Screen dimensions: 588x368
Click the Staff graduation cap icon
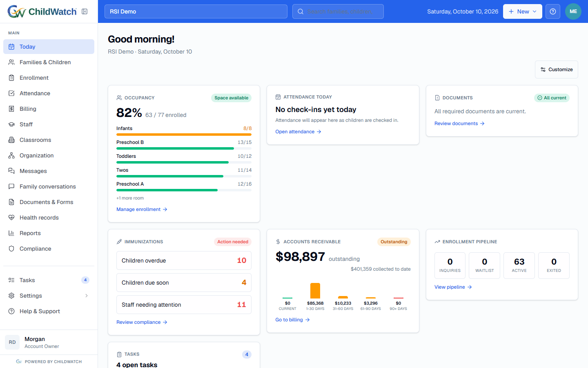tap(11, 124)
